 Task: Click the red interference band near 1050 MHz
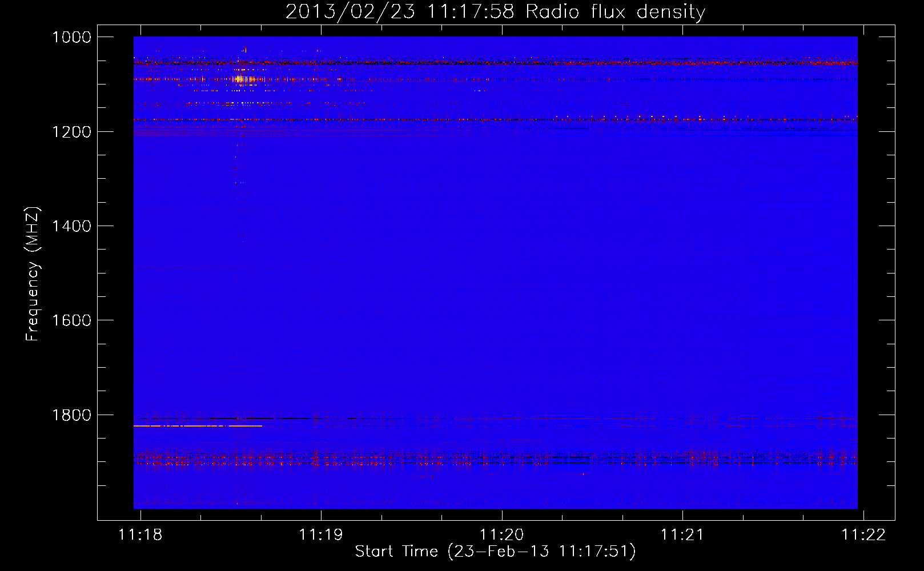(x=496, y=62)
